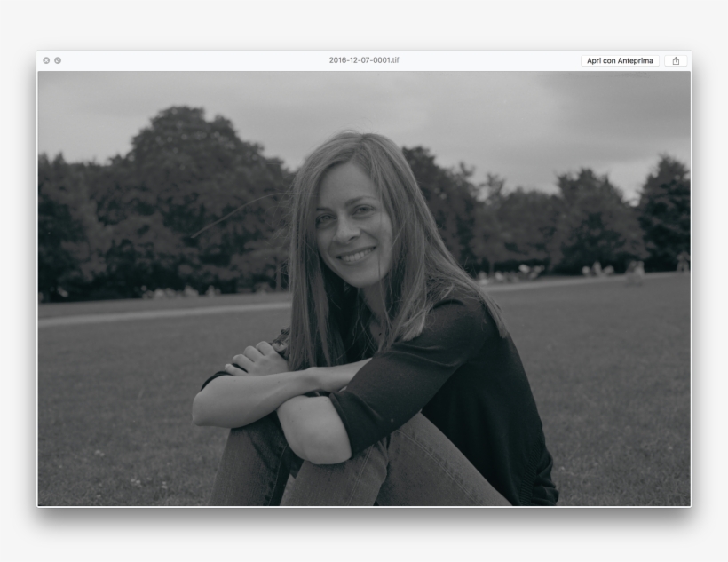Click the 2016-12-07-0001.tif file name title

(x=364, y=60)
